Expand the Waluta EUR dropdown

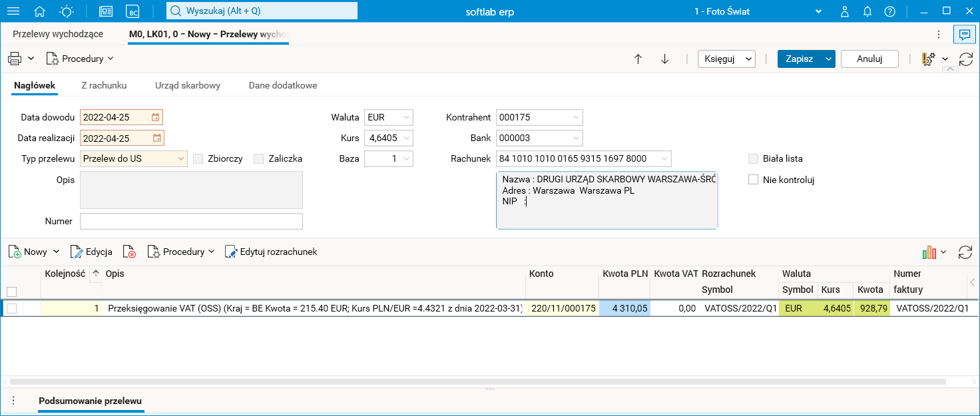(x=406, y=117)
